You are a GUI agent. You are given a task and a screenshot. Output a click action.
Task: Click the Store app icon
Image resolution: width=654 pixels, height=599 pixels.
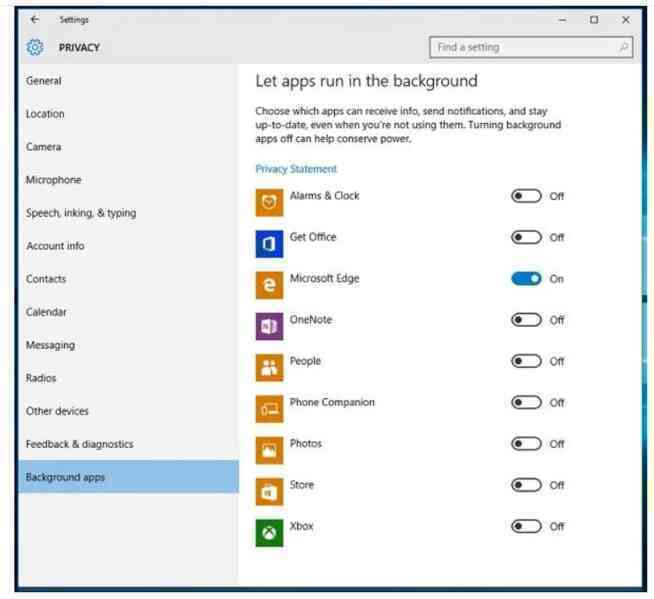pyautogui.click(x=269, y=491)
